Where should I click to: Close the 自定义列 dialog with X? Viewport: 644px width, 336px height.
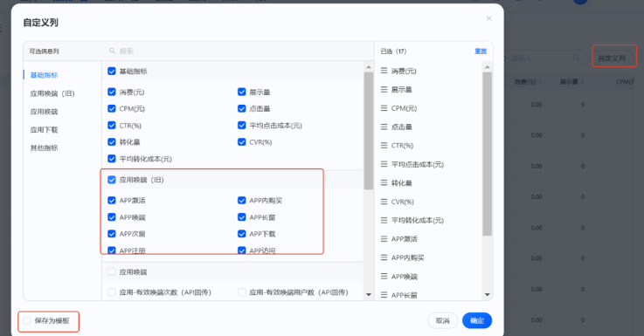[488, 18]
